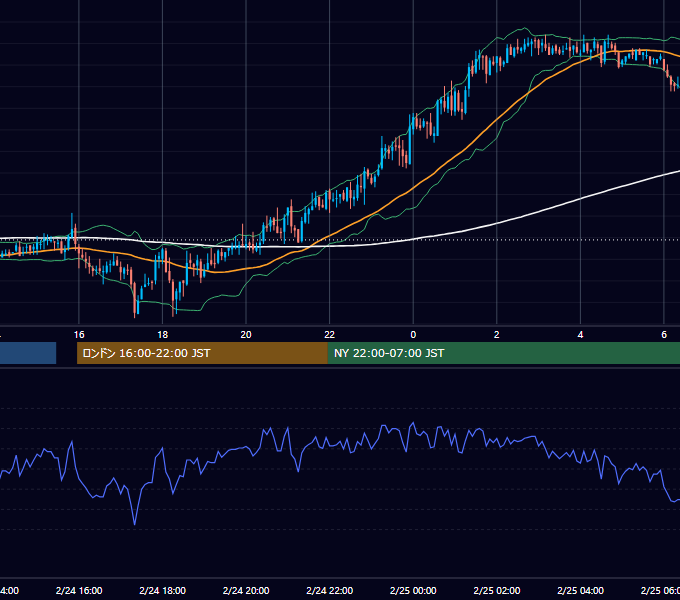The height and width of the screenshot is (600, 680).
Task: Click the 2/24 16:00 date label
Action: pos(79,590)
